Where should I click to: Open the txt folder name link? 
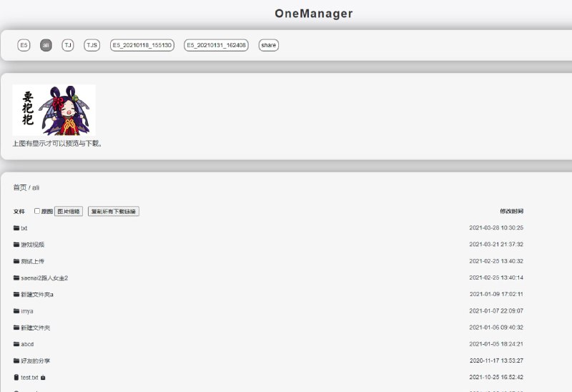[24, 228]
